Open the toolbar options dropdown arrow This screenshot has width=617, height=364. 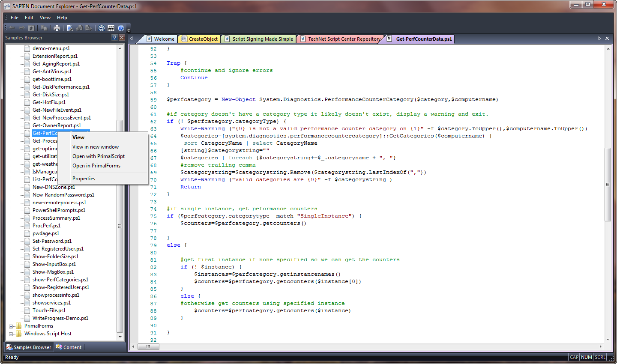coord(128,30)
